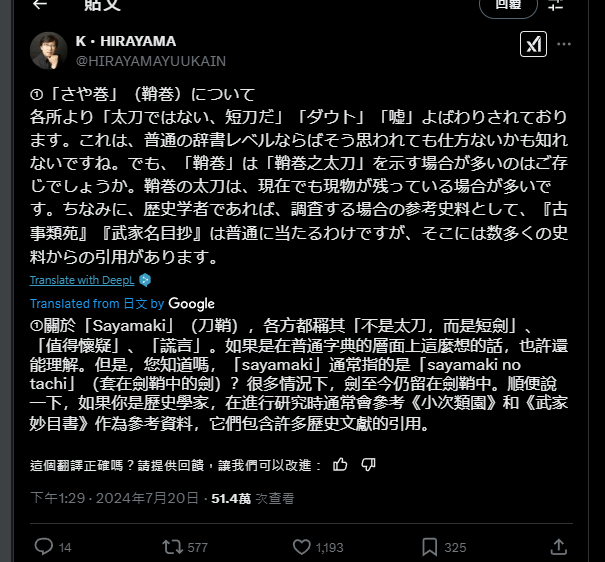Screen dimensions: 605x562
Task: Share the post via upload icon
Action: point(558,547)
